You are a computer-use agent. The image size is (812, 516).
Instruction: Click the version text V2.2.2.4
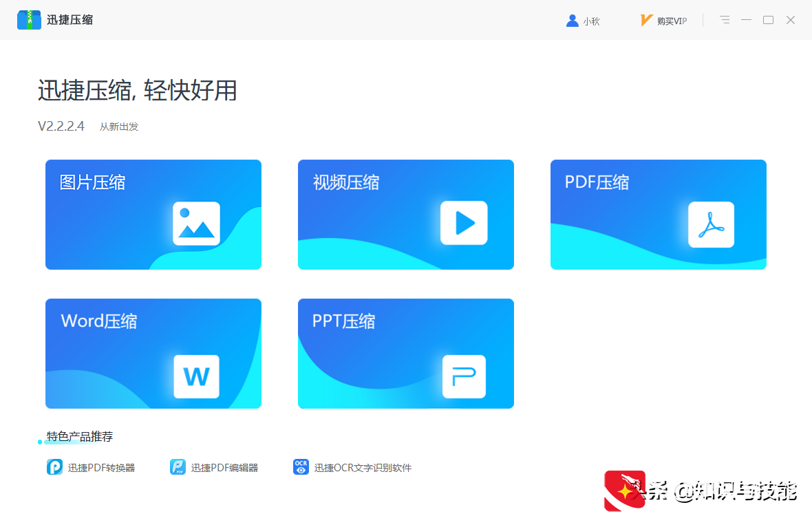tap(61, 127)
